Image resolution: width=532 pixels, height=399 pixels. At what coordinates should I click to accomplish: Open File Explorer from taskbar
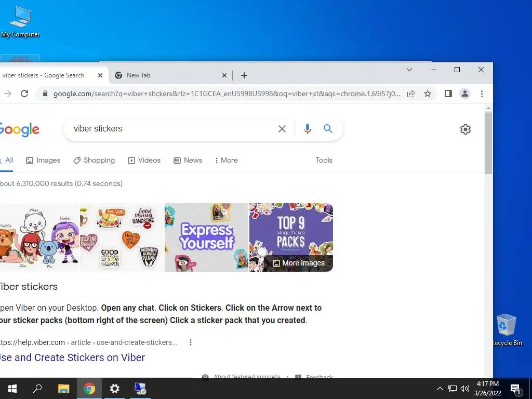tap(63, 389)
